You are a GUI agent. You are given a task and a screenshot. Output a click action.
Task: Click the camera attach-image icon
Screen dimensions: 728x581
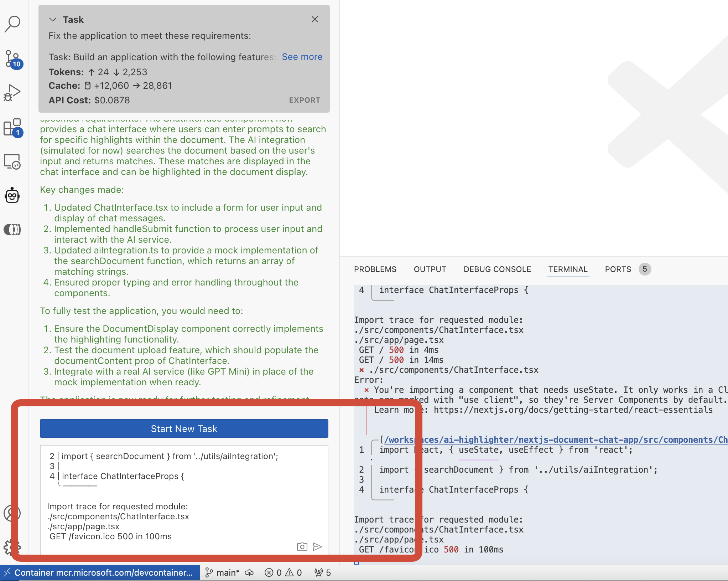tap(302, 546)
